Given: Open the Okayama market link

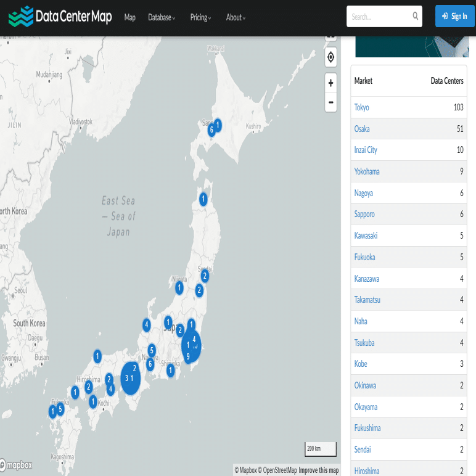Looking at the screenshot, I should 366,407.
